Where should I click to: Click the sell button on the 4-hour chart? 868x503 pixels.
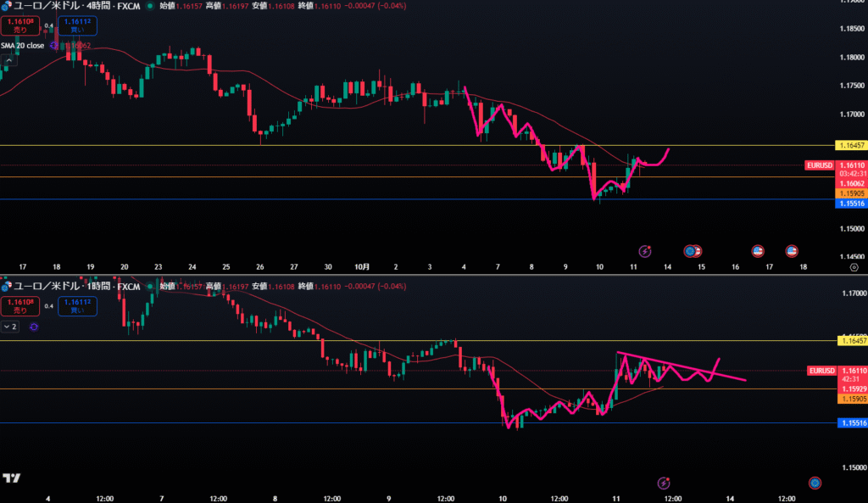[x=17, y=26]
